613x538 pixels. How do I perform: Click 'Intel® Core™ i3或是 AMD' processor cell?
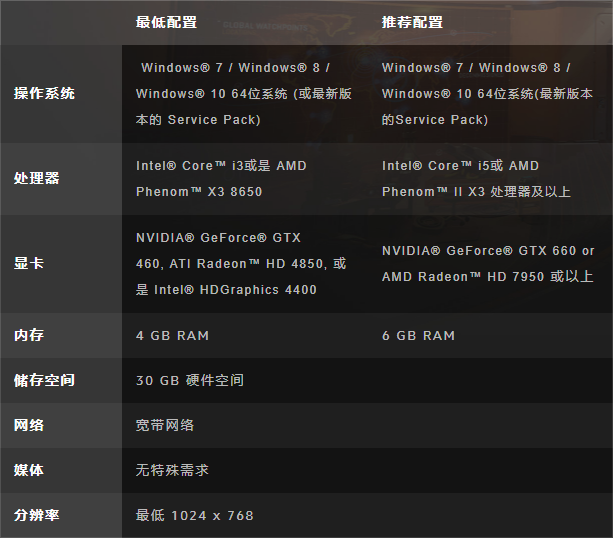point(221,179)
